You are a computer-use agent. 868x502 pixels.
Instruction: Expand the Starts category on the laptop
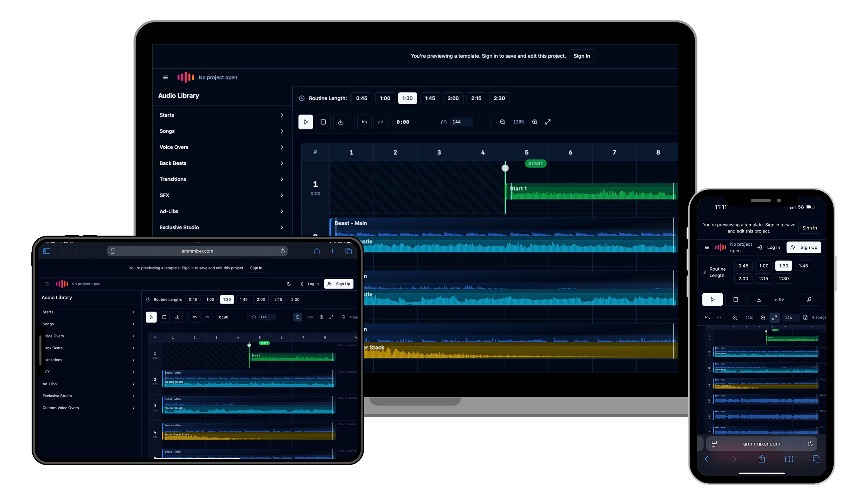click(x=221, y=115)
